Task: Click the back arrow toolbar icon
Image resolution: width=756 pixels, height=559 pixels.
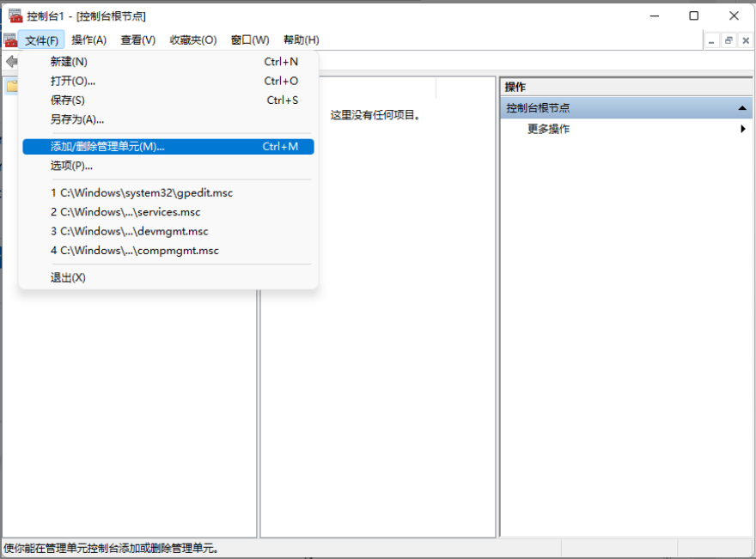Action: (x=12, y=62)
